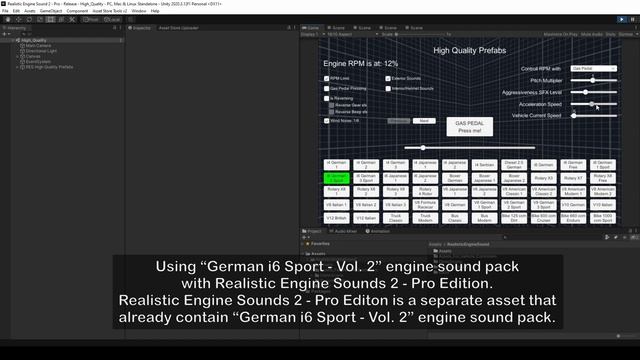
Task: Open the Game view Display dropdown
Action: 313,34
